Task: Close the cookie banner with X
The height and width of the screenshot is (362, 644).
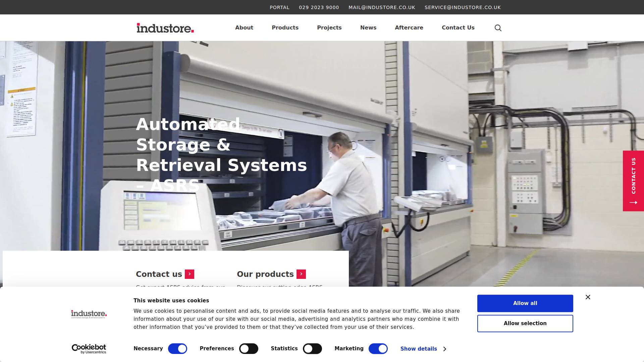Action: pos(588,297)
